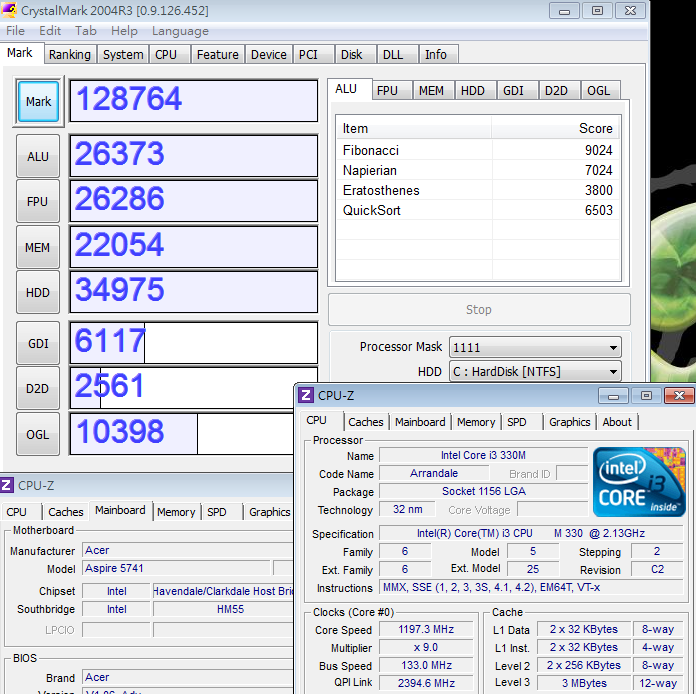Click the OGL score progress bar 10398
This screenshot has width=696, height=694.
[182, 433]
